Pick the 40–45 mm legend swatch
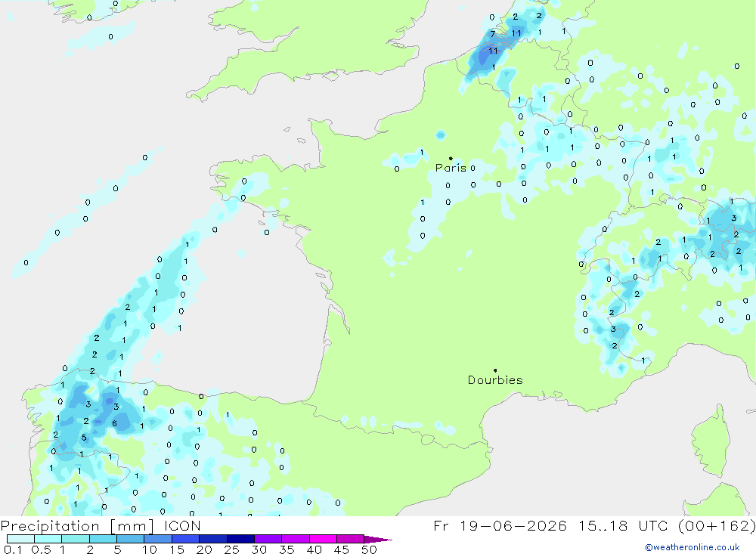This screenshot has height=554, width=756. pos(323,539)
